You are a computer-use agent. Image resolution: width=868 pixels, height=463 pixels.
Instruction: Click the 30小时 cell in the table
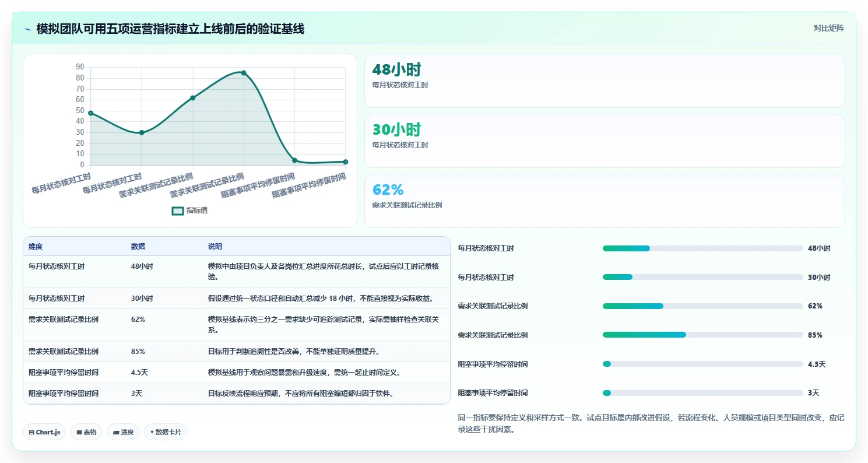click(142, 299)
